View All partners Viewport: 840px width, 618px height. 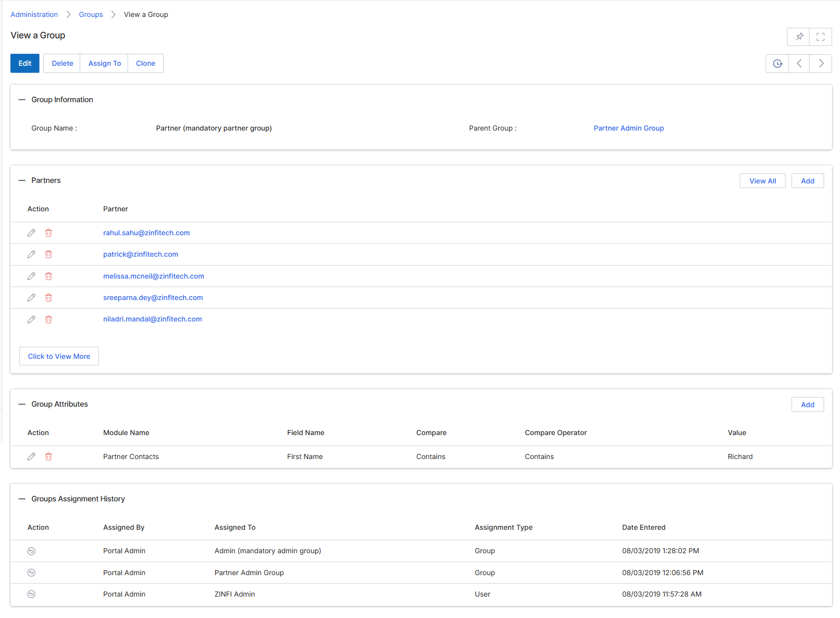pos(763,181)
